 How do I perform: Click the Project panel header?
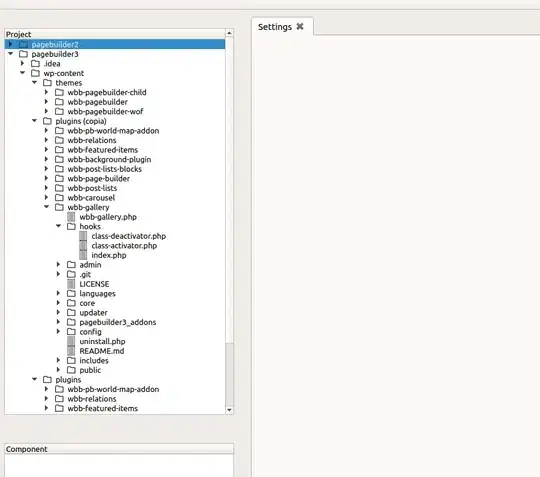[115, 34]
